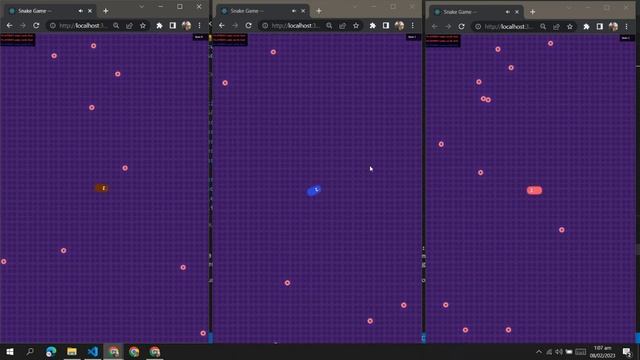Reload the page in the left browser window

click(x=36, y=25)
